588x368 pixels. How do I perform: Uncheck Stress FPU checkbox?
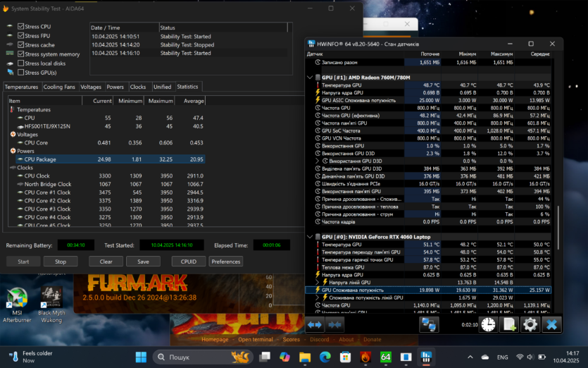pos(21,36)
